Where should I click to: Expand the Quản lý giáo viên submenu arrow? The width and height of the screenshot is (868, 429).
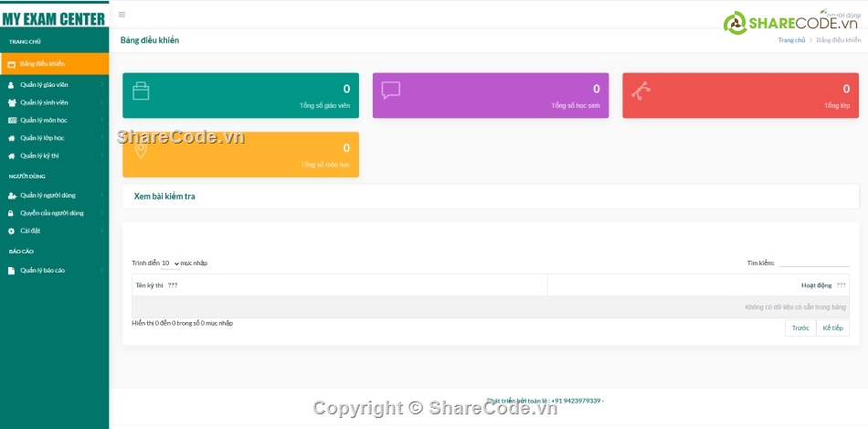(x=101, y=85)
